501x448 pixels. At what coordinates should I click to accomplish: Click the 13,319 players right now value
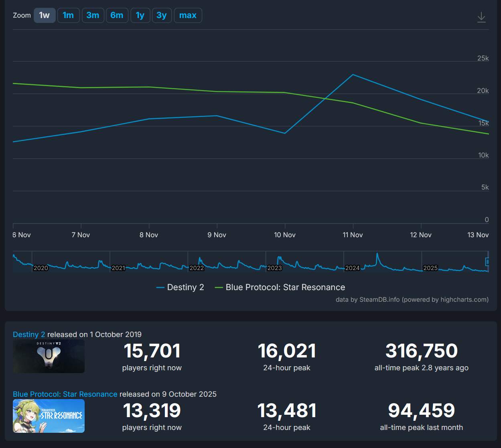click(x=152, y=410)
